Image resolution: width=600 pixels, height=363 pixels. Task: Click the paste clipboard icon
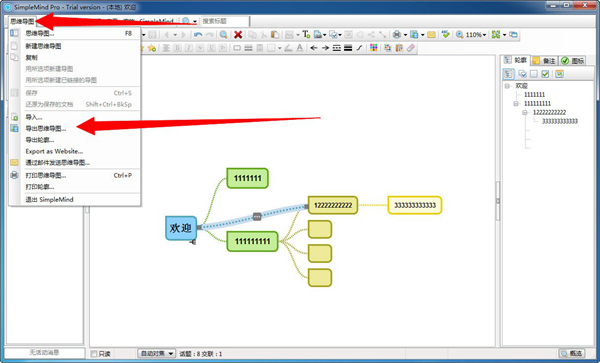(x=275, y=35)
